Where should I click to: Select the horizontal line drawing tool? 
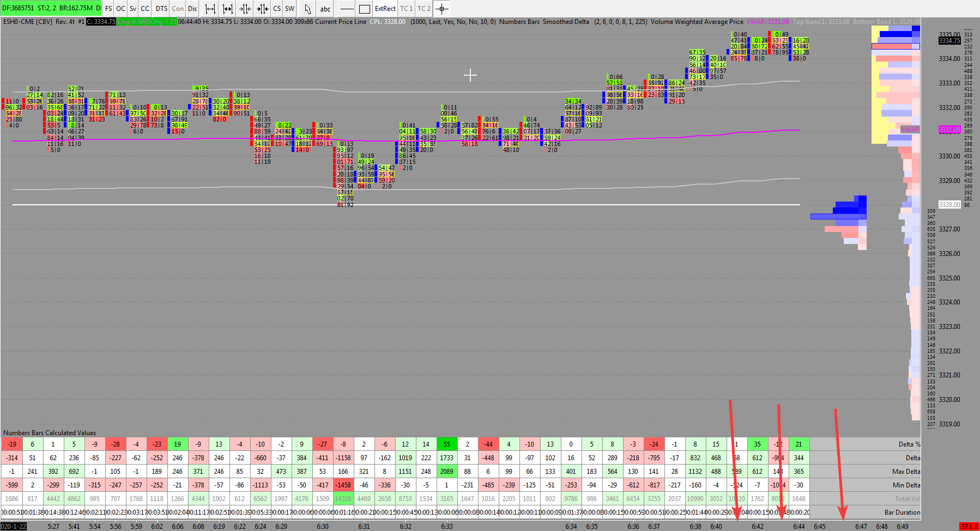pyautogui.click(x=347, y=9)
